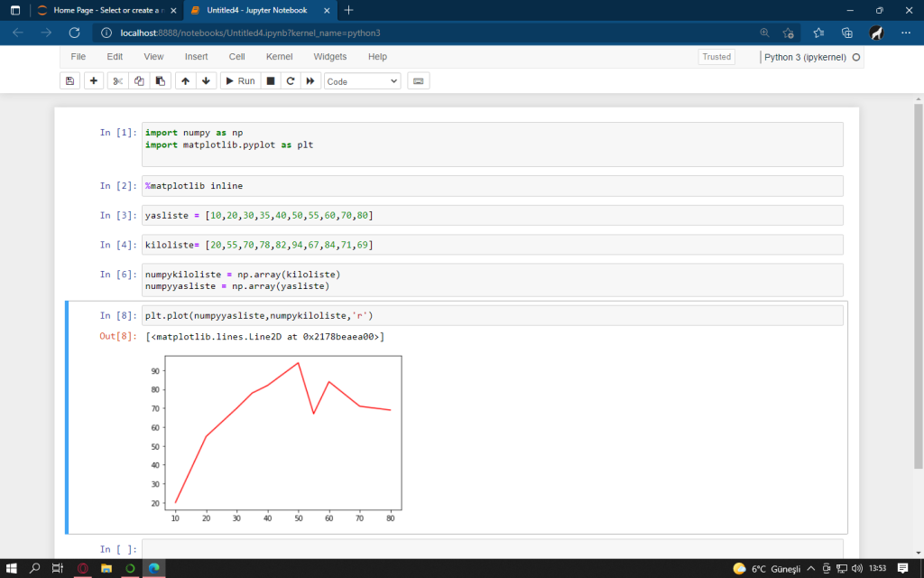Interrupt the kernel with the stop icon

(x=270, y=80)
